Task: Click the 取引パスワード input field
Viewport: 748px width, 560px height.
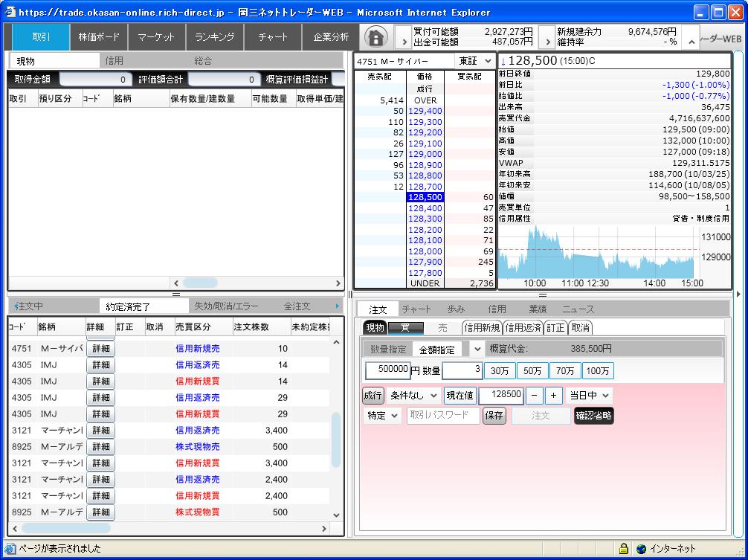Action: [442, 416]
